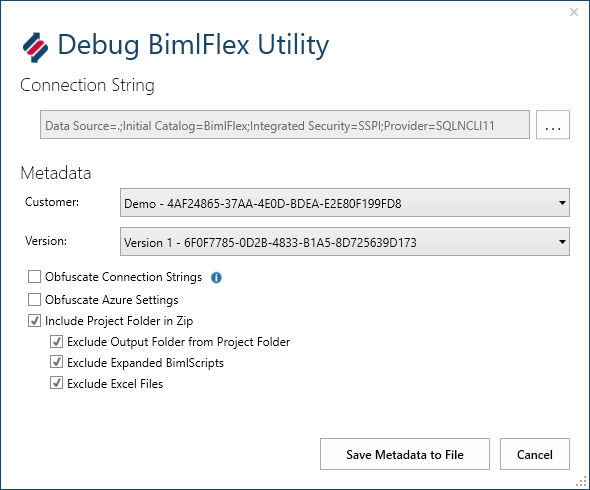The height and width of the screenshot is (490, 590).
Task: Uncheck Exclude Excel Files
Action: [x=56, y=383]
